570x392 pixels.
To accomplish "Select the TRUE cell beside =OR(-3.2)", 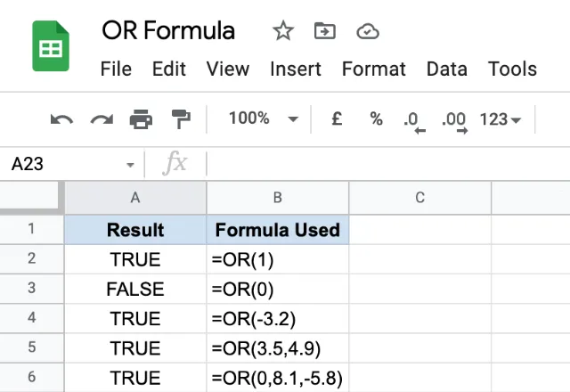I will click(135, 319).
